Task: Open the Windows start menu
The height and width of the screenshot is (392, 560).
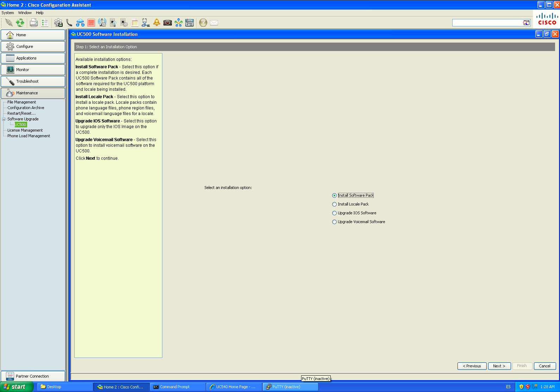Action: pyautogui.click(x=17, y=387)
